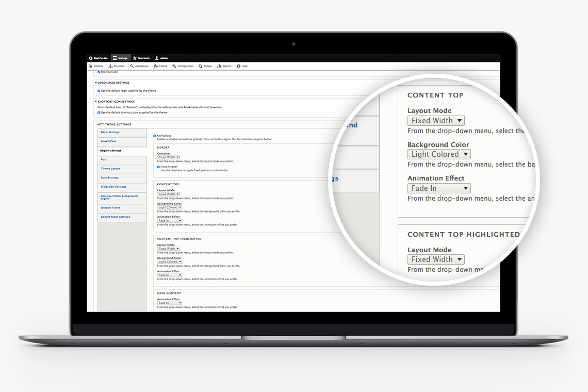
Task: Open Configuration via the wrench icon
Action: [x=175, y=66]
